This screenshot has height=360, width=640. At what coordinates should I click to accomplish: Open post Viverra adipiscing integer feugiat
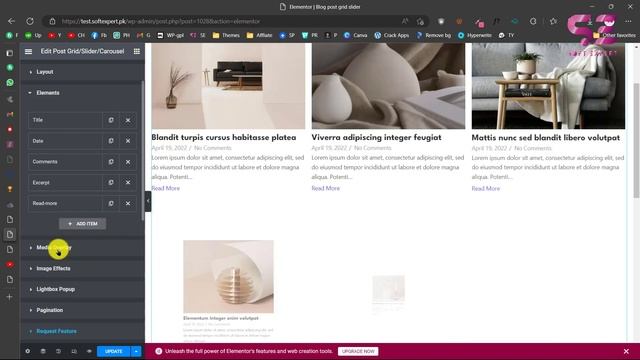[376, 138]
